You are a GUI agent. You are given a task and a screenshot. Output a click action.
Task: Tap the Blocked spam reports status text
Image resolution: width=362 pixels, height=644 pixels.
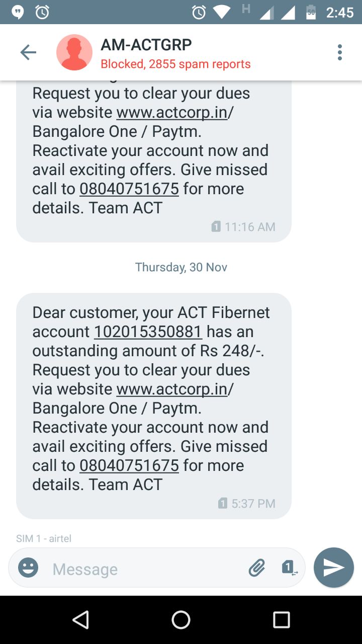(175, 64)
